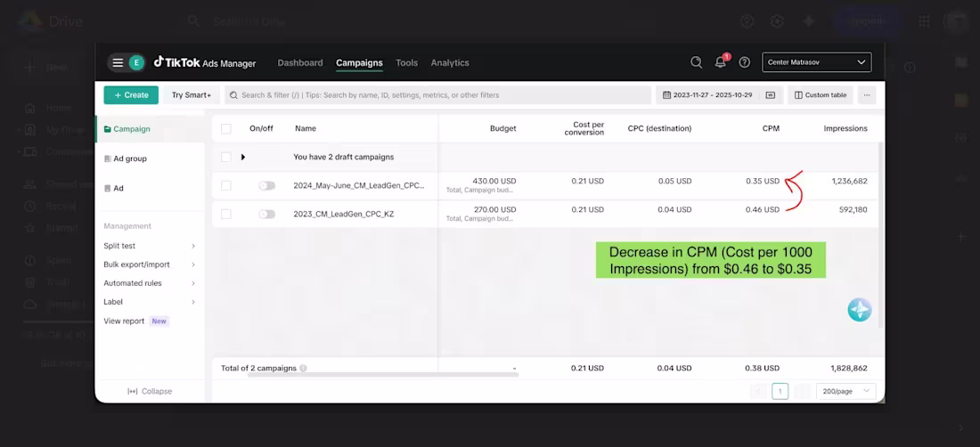Tick checkbox for 2023_CM_LeadGen_CPC_KZ campaign
The height and width of the screenshot is (447, 980).
(x=226, y=214)
